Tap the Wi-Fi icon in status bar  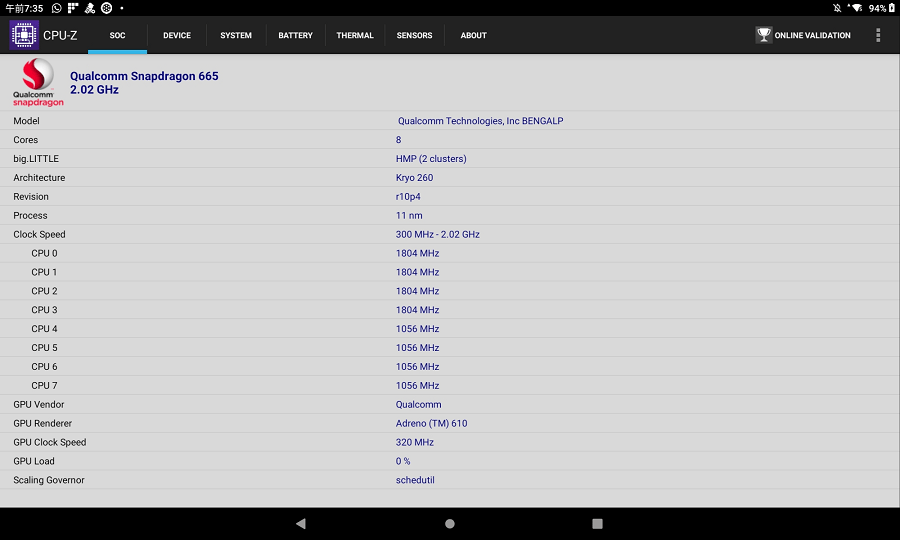coord(856,8)
